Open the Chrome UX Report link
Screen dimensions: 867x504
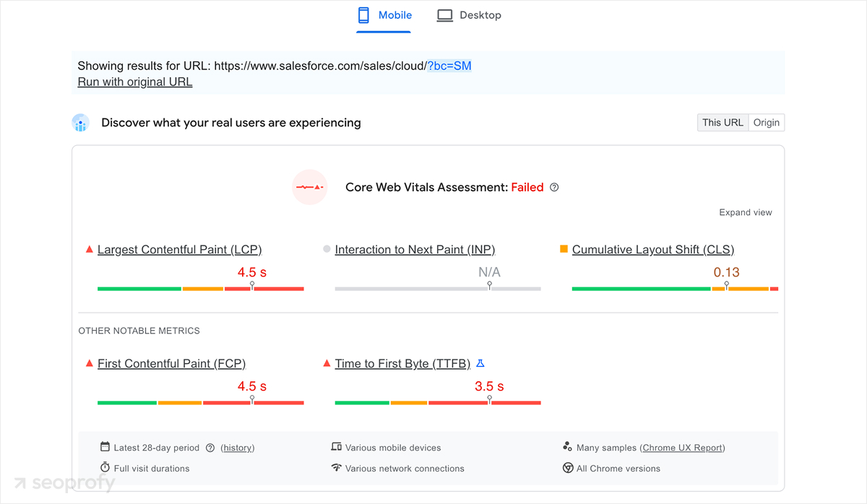pyautogui.click(x=683, y=448)
